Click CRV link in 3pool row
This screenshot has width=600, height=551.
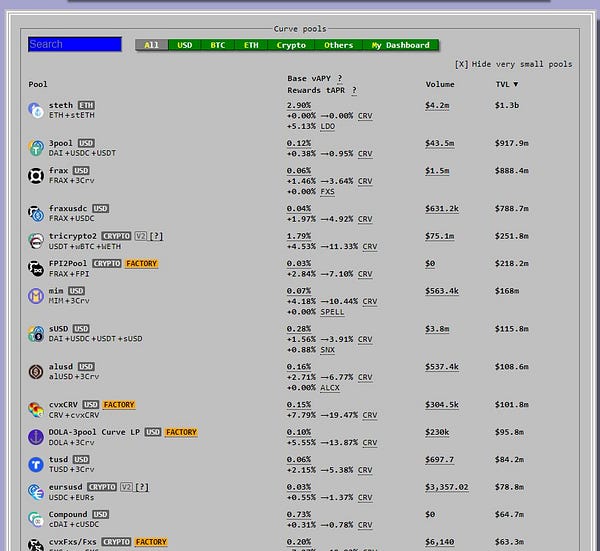pos(365,154)
